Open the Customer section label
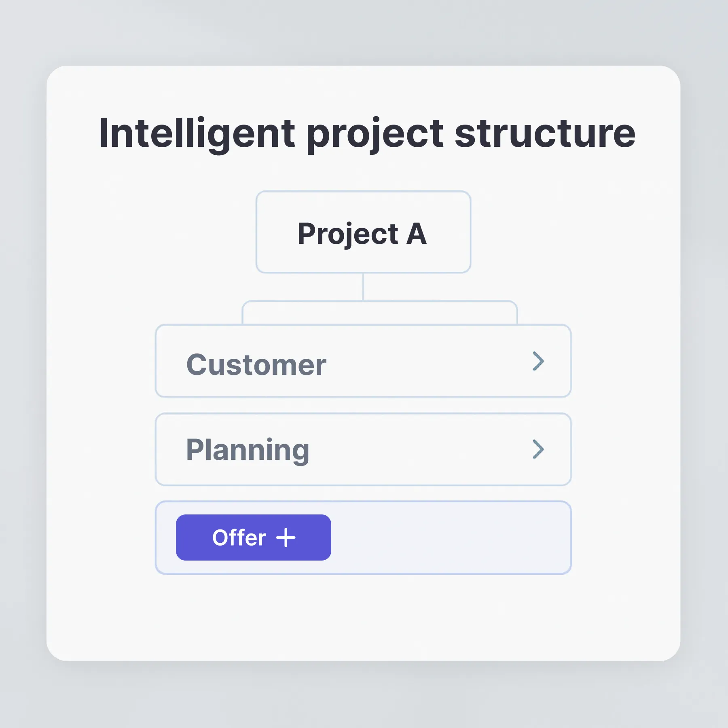The height and width of the screenshot is (728, 728). coord(256,365)
